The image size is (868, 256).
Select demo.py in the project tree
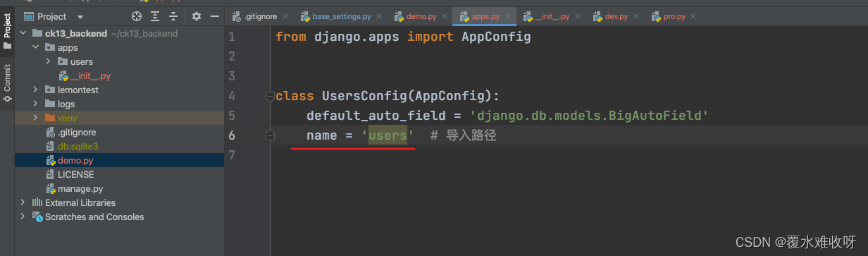tap(75, 160)
